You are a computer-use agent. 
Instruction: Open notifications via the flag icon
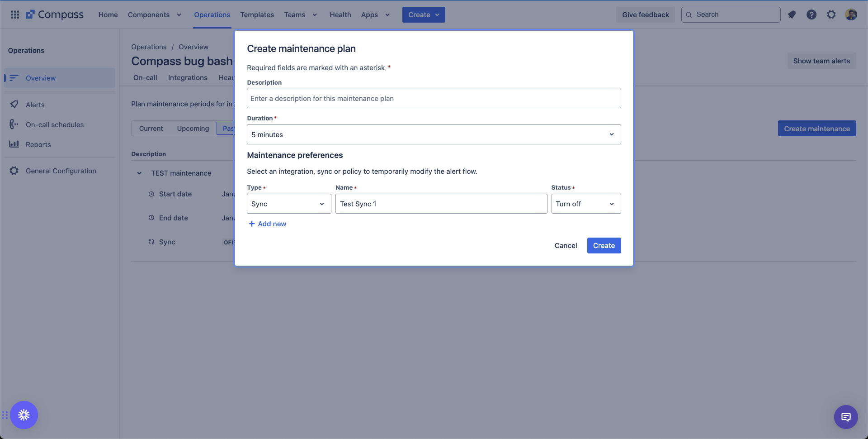coord(792,14)
